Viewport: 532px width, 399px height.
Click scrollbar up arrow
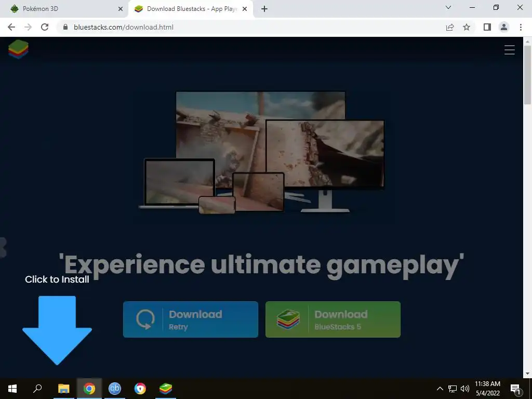tap(527, 42)
